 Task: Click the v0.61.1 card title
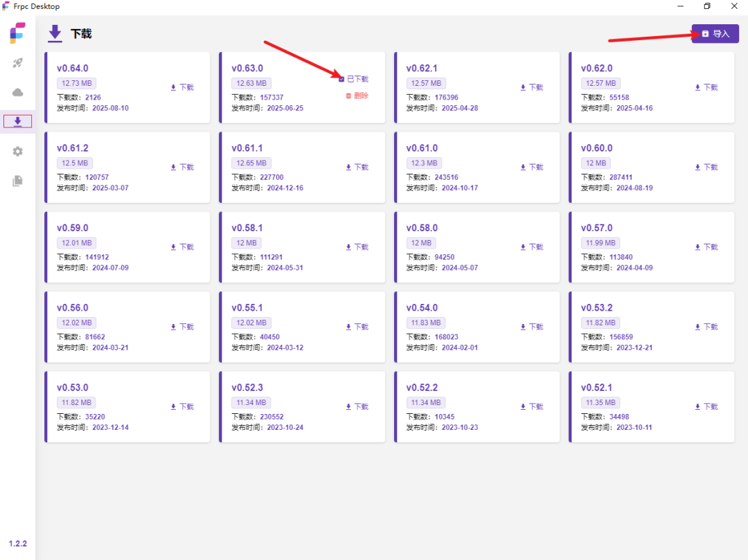click(247, 148)
